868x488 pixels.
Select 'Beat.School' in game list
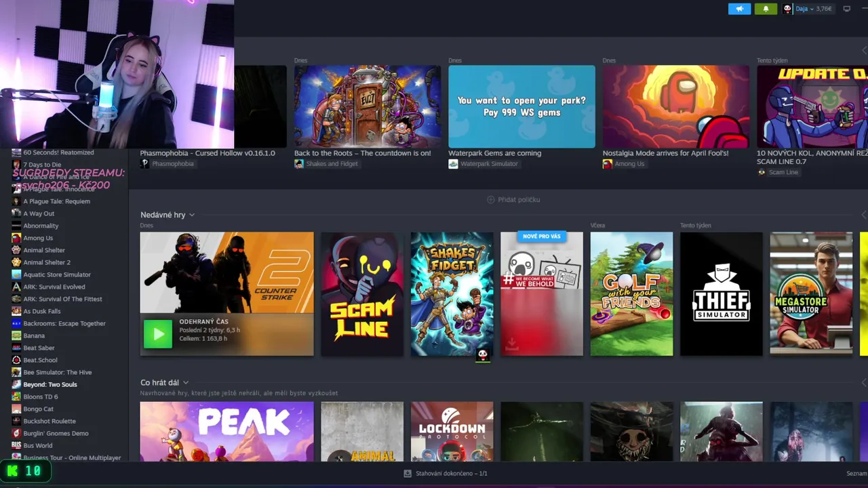(40, 360)
